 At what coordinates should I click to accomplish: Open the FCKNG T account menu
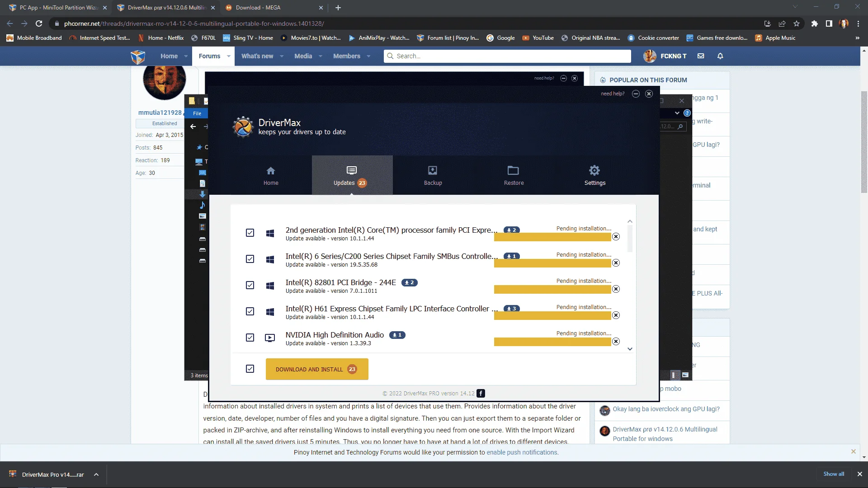coord(665,56)
